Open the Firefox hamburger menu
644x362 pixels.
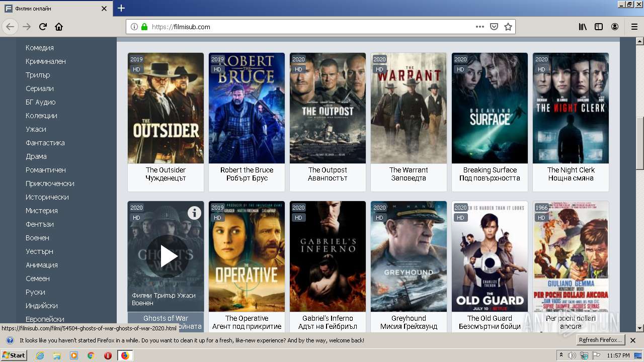634,27
